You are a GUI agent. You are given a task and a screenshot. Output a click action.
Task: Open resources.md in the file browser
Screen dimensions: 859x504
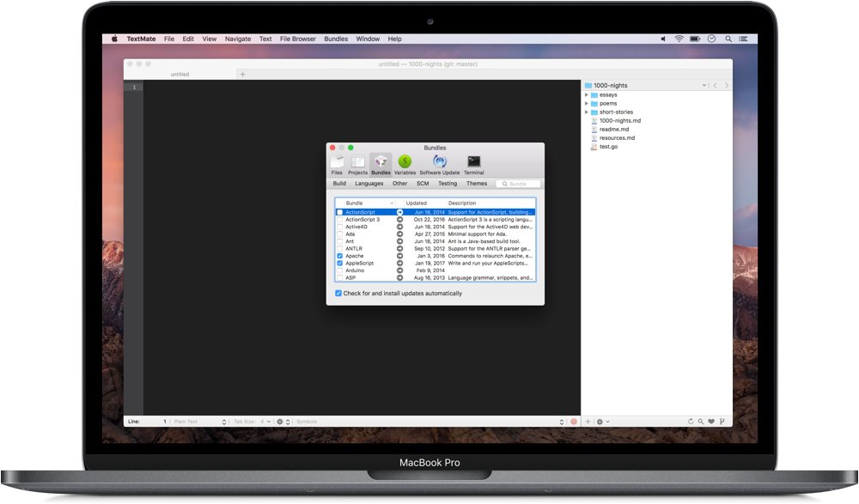tap(617, 138)
